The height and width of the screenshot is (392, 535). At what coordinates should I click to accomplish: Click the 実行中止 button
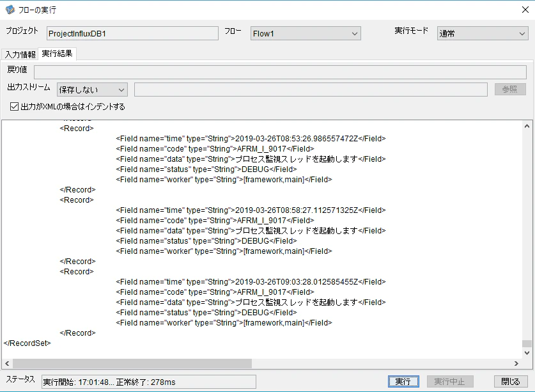(450, 381)
